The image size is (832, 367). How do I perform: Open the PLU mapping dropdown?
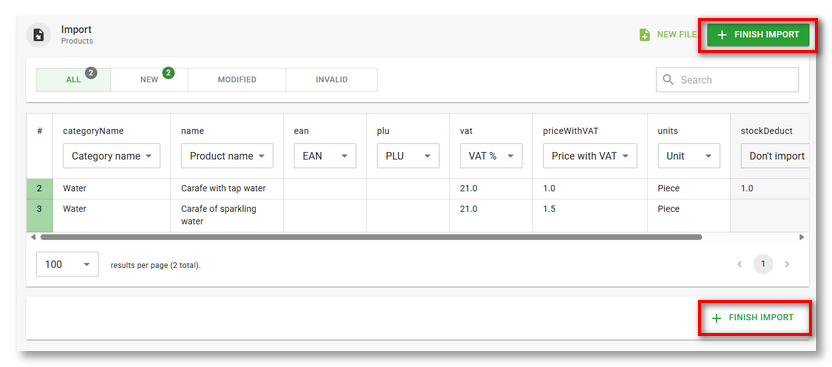point(408,156)
